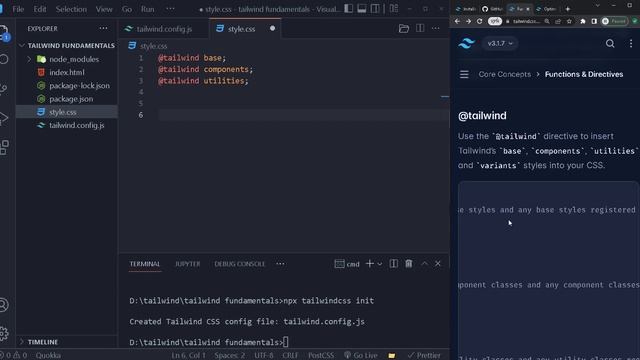Open the Extensions view icon
The height and width of the screenshot is (360, 640).
[4, 147]
